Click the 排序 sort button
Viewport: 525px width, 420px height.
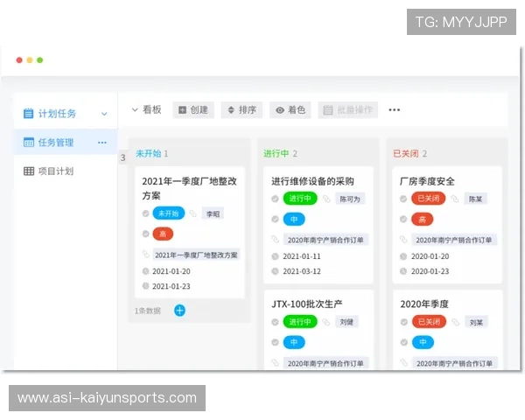click(x=241, y=110)
